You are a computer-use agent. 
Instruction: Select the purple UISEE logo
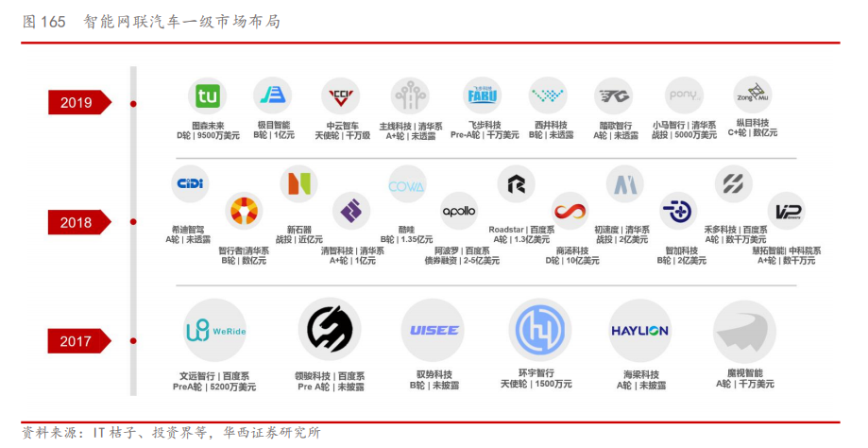(433, 331)
